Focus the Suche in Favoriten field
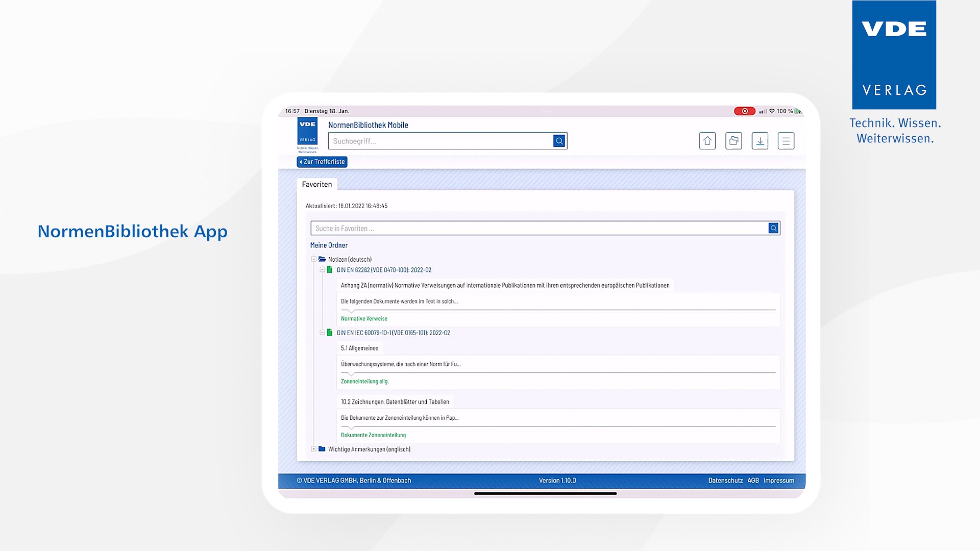 (x=538, y=229)
